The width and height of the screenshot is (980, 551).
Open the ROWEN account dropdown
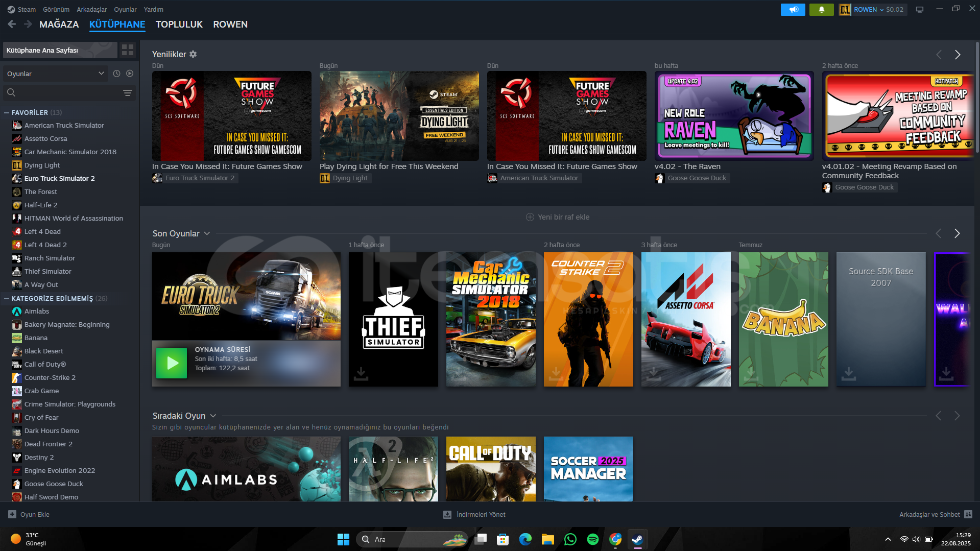click(x=873, y=9)
